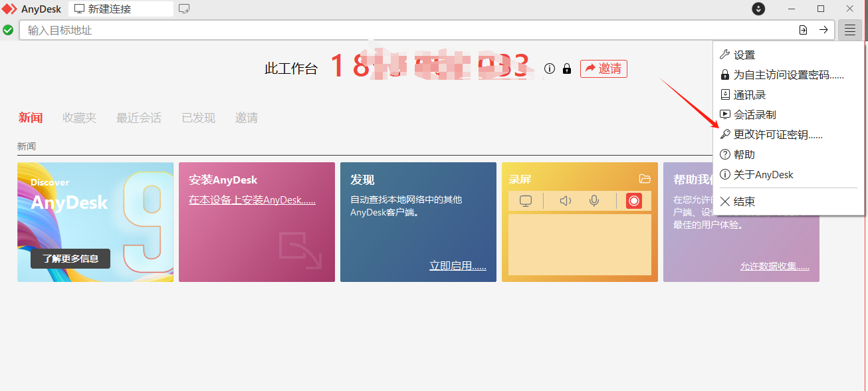Switch to the 收藏夹 tab

pyautogui.click(x=80, y=118)
